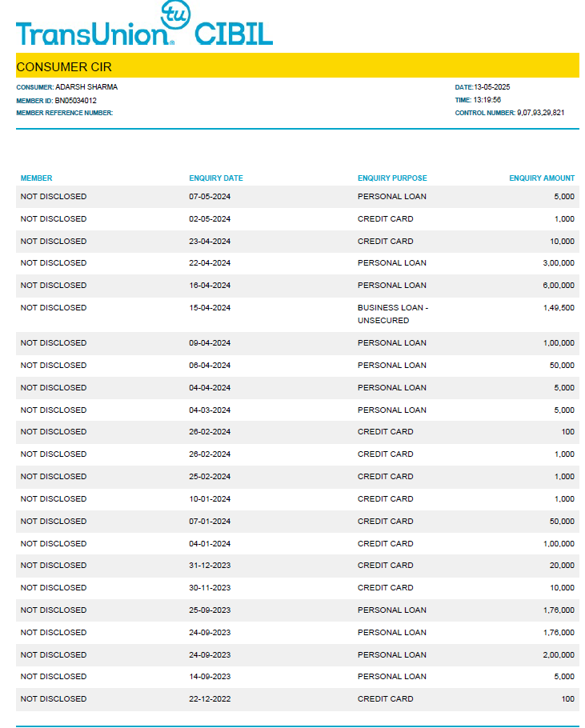Select amount 10,000 in 23-04-2024 row
This screenshot has height=728, width=585.
tap(563, 241)
